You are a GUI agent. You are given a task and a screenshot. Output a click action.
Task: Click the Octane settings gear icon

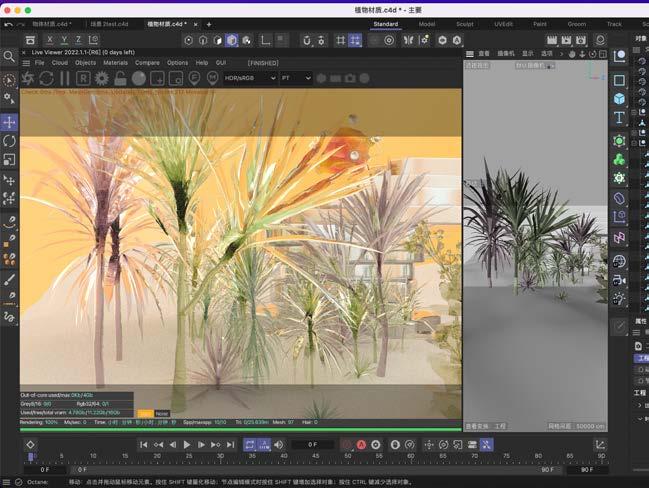tap(103, 78)
